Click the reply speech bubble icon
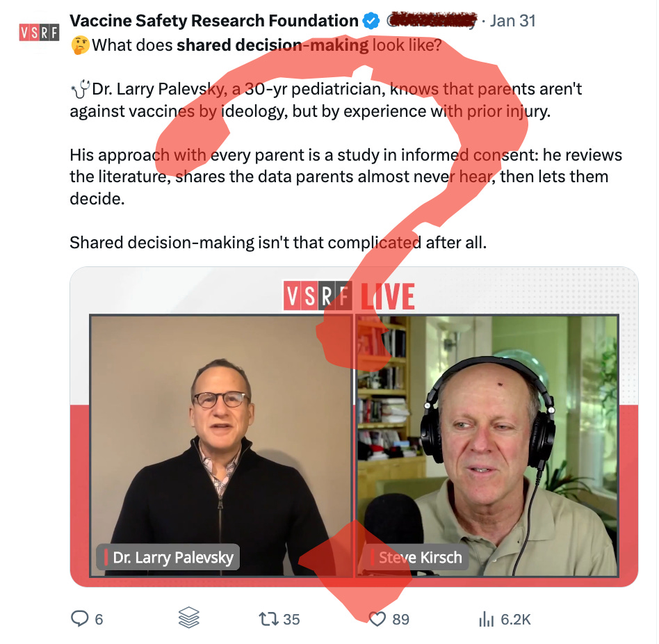The image size is (659, 644). click(79, 618)
